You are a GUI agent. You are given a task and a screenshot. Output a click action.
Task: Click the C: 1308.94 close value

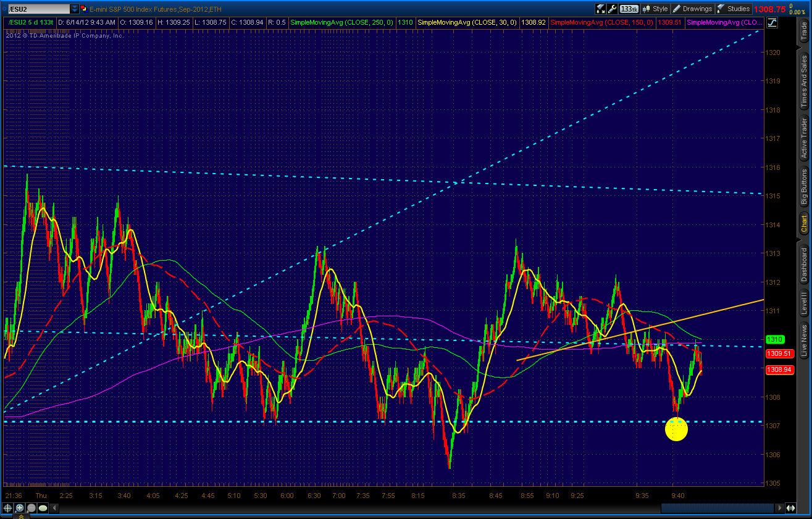tap(248, 22)
